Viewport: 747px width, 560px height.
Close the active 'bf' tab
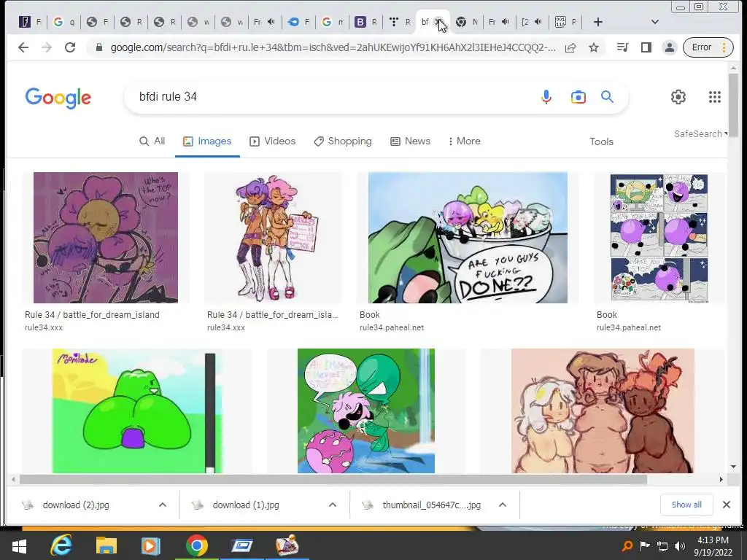pos(438,22)
